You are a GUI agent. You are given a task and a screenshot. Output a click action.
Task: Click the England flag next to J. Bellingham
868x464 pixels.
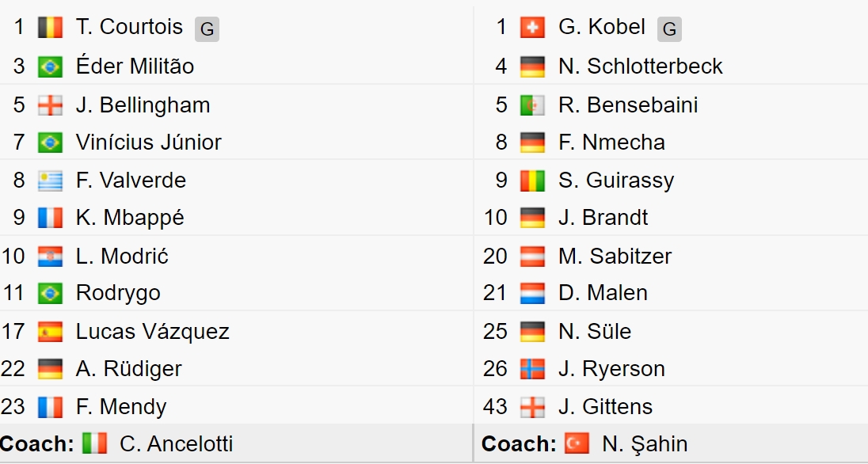click(x=50, y=105)
